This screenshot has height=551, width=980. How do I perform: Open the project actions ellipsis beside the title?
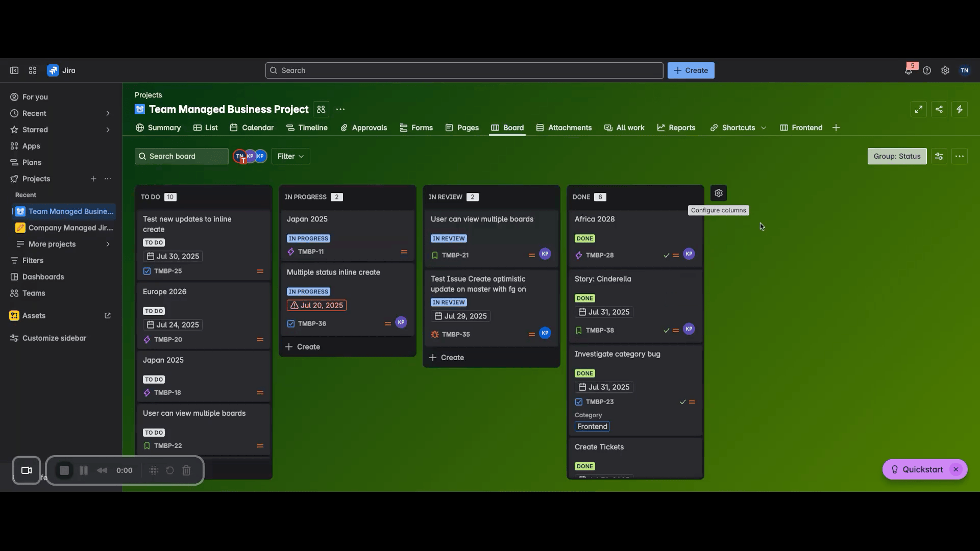coord(340,109)
